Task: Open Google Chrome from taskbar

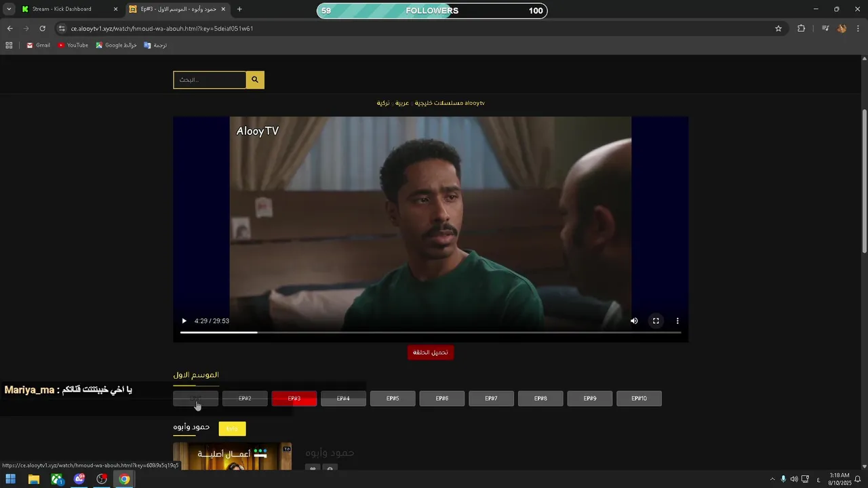Action: (x=124, y=479)
